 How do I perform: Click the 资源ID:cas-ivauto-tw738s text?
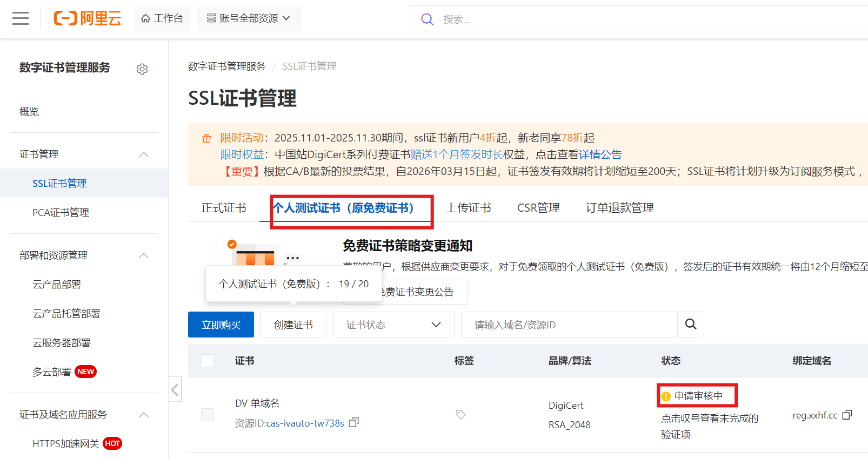point(290,423)
